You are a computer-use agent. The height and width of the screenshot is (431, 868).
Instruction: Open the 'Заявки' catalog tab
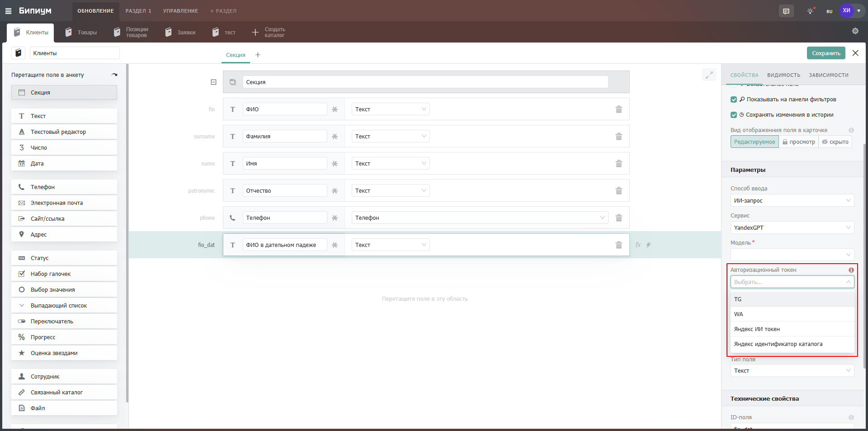click(181, 33)
